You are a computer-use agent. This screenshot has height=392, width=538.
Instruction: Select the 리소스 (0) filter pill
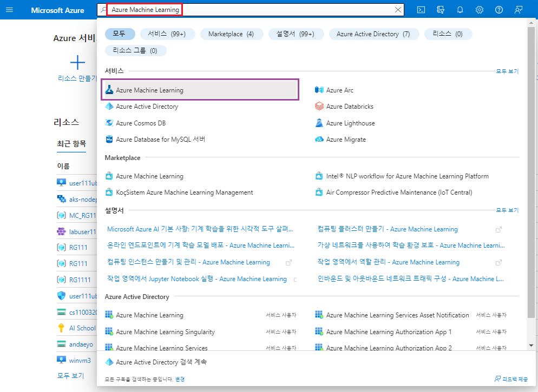pyautogui.click(x=448, y=34)
